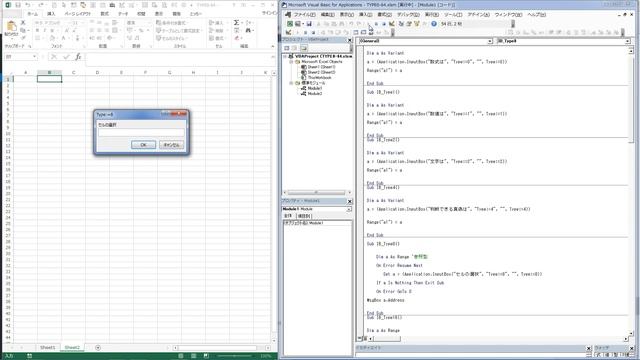Click the View Microsoft Excel icon in VBA toolbar
Image resolution: width=640 pixels, height=360 pixels.
point(290,24)
